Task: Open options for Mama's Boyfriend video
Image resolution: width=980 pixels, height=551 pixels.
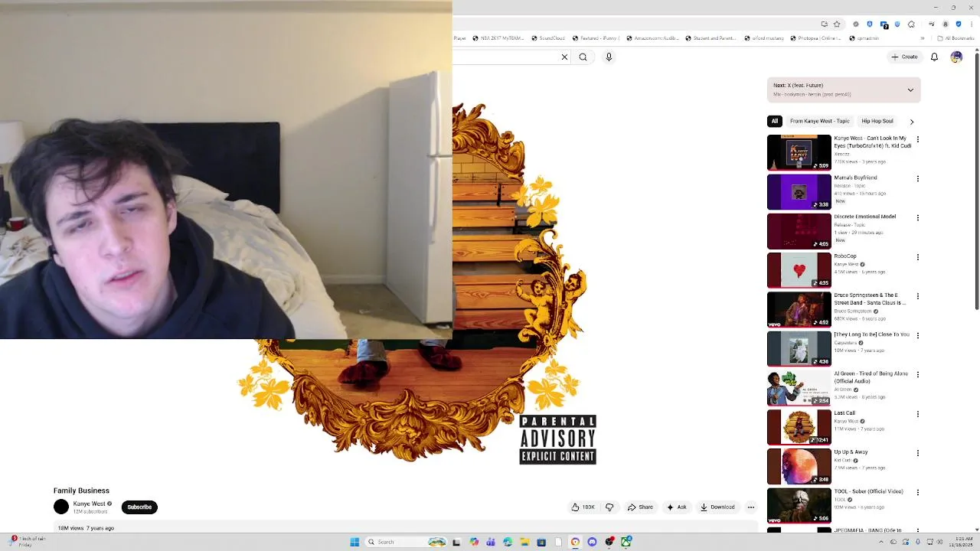Action: 917,178
